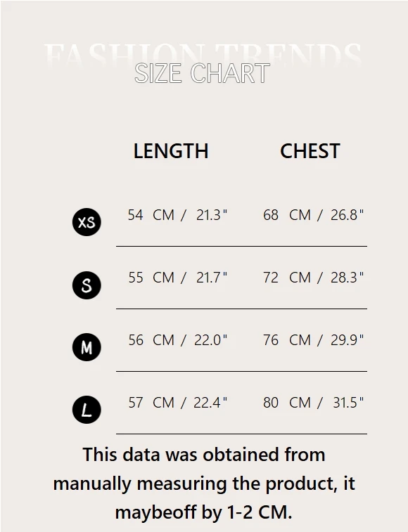Select L chest 80 CM value

click(287, 403)
